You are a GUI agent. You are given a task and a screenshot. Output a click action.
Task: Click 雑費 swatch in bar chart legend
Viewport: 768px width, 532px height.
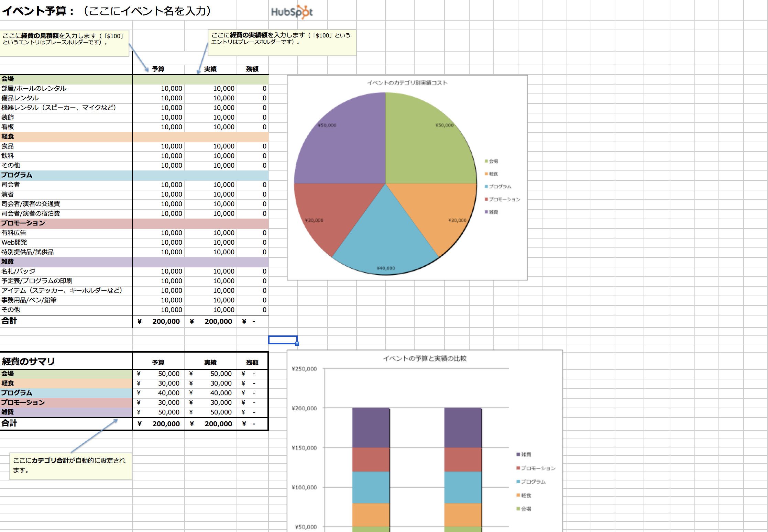point(518,454)
